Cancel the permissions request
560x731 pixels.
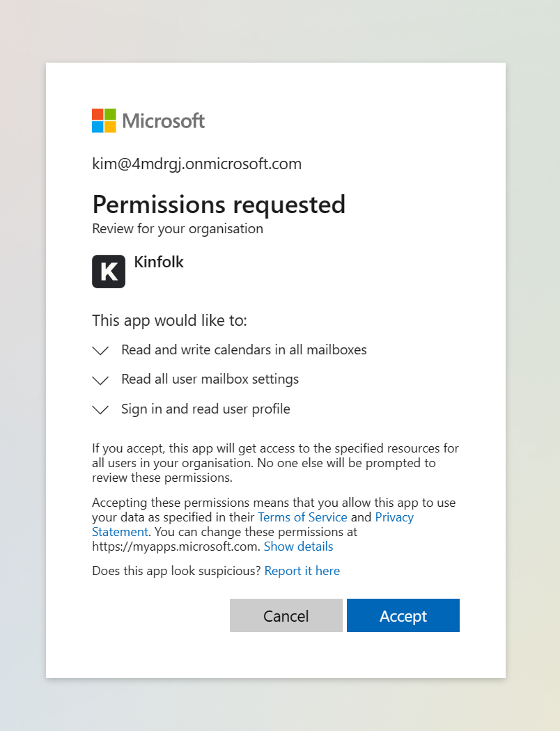click(286, 615)
